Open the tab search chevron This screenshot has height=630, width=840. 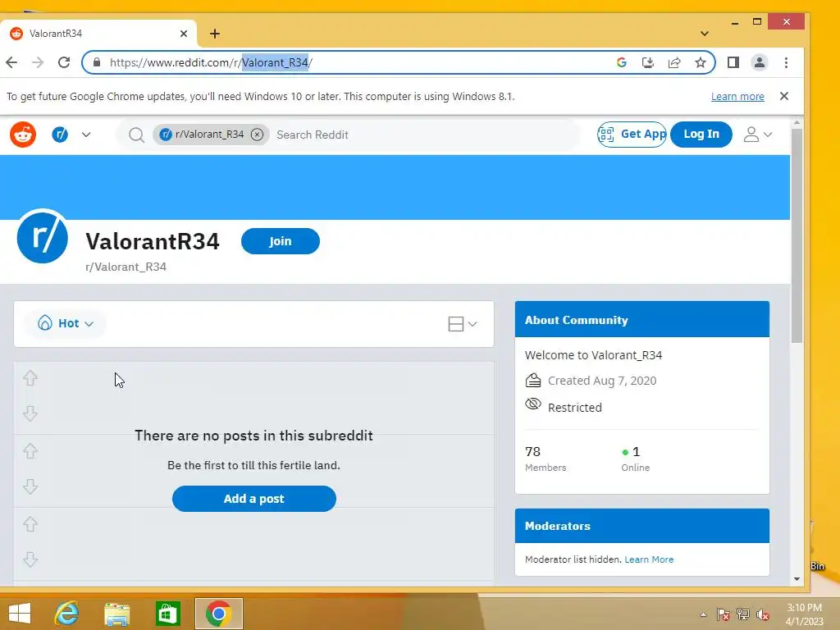(x=705, y=33)
